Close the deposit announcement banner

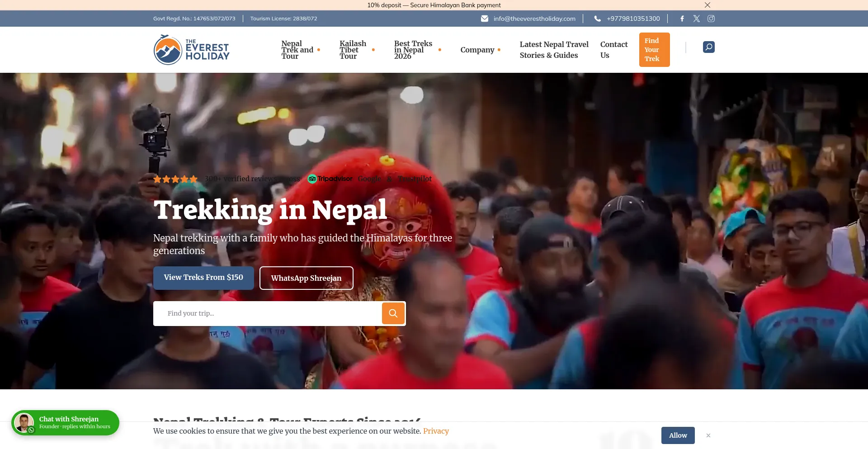click(x=708, y=5)
